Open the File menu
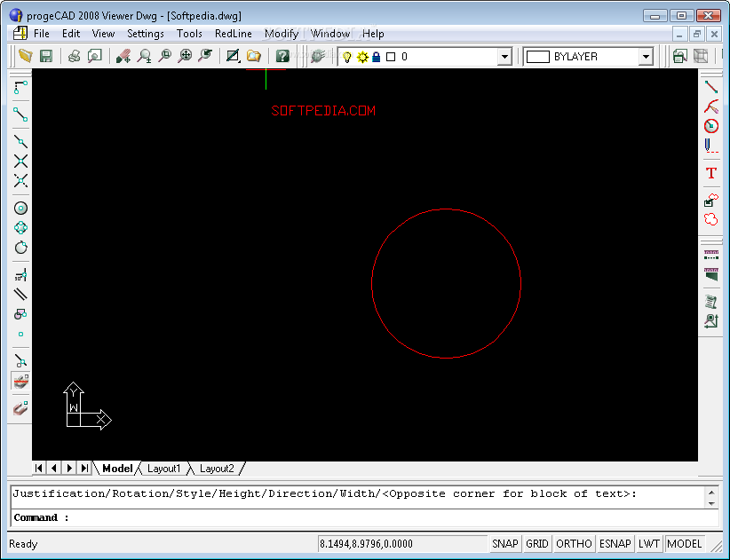The image size is (730, 560). (42, 34)
